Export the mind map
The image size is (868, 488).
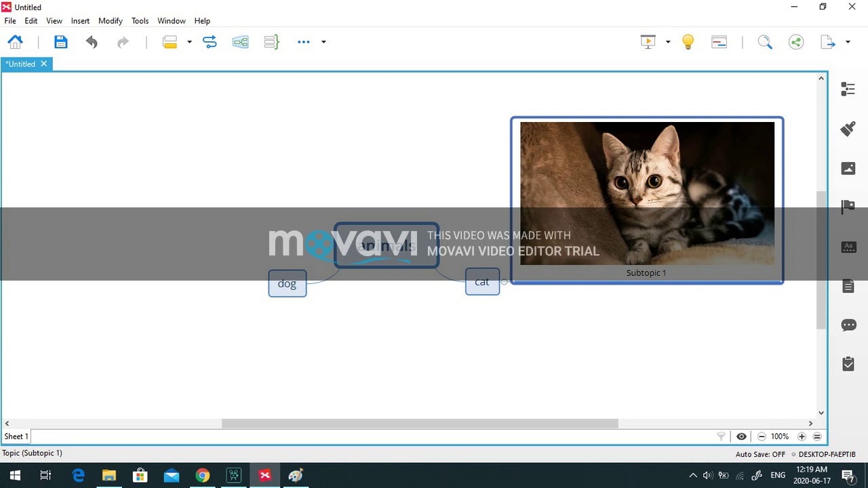coord(828,42)
